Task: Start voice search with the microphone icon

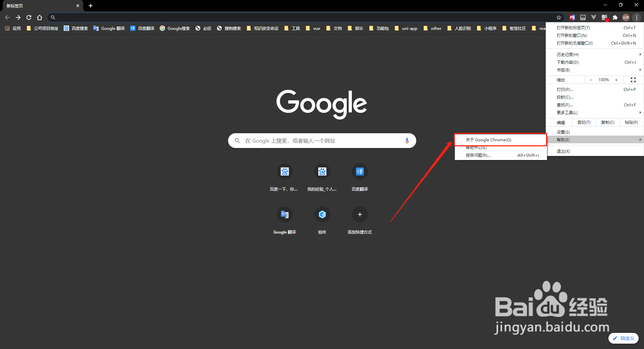Action: (407, 141)
